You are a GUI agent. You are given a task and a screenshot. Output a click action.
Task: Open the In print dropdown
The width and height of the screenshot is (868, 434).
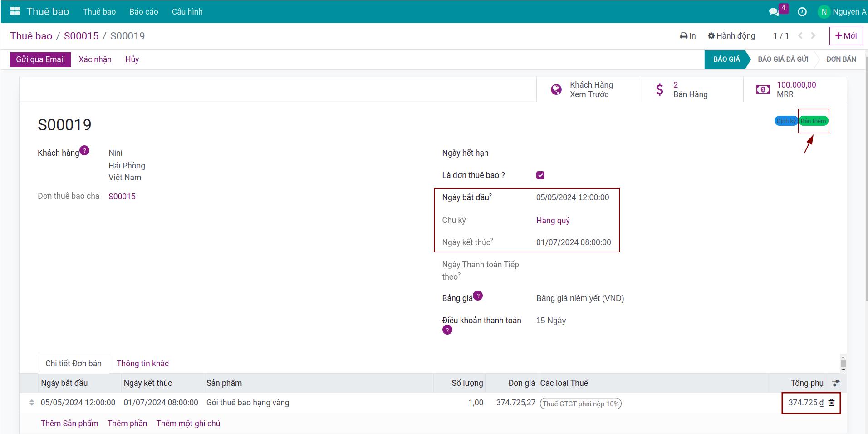[x=687, y=36]
